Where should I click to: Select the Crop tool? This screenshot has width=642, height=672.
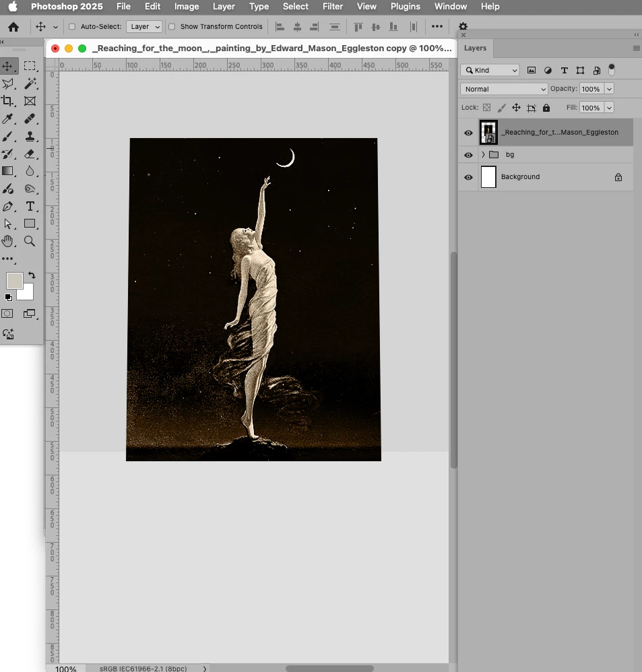(7, 101)
